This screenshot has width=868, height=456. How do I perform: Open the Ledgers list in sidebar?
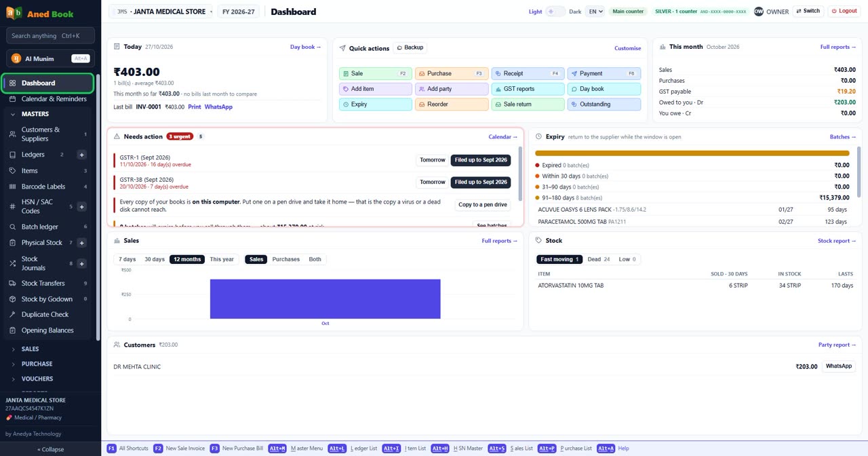(33, 155)
